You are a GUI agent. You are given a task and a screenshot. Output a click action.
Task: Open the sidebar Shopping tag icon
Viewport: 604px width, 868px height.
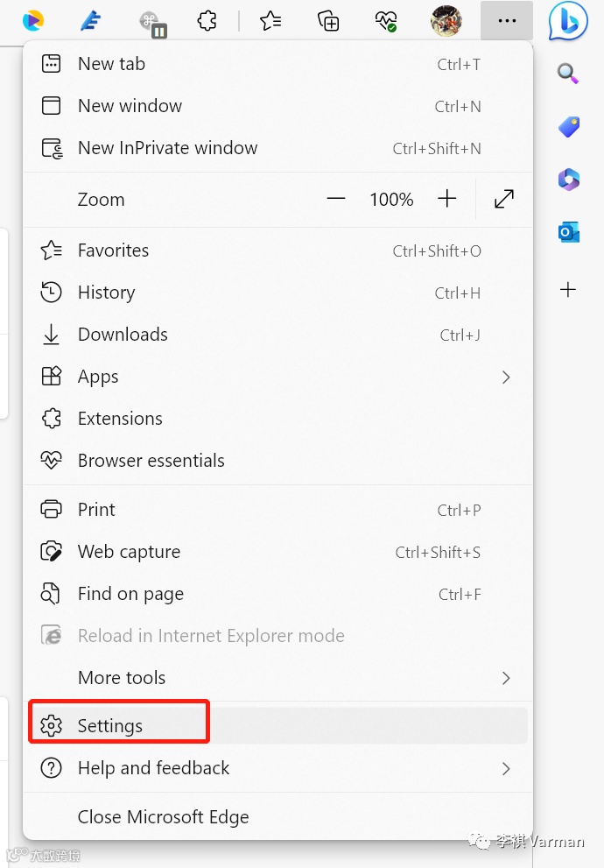[x=569, y=127]
